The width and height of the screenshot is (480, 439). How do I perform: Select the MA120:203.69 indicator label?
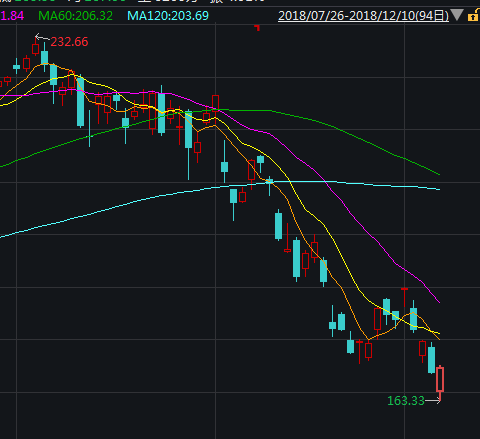[168, 16]
